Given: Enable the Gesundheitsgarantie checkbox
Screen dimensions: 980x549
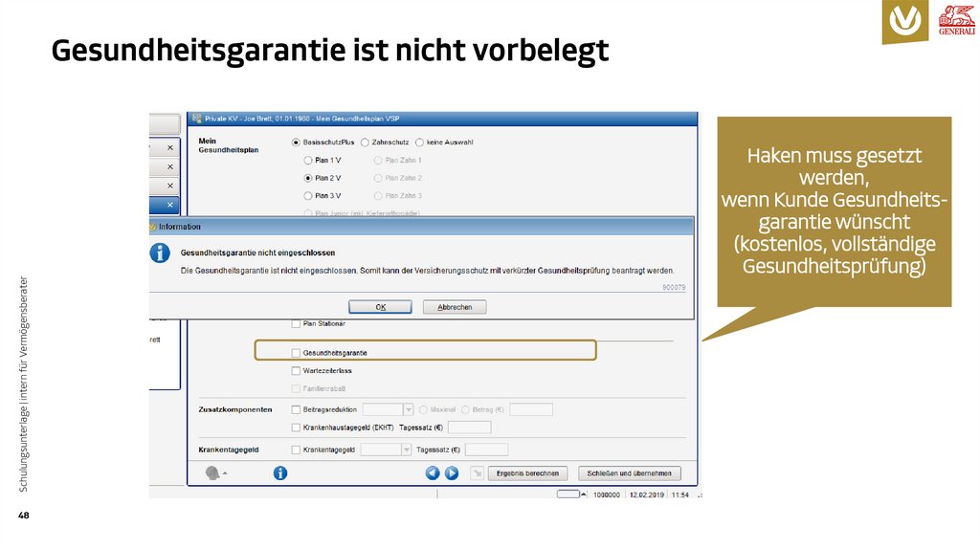Looking at the screenshot, I should (x=296, y=353).
